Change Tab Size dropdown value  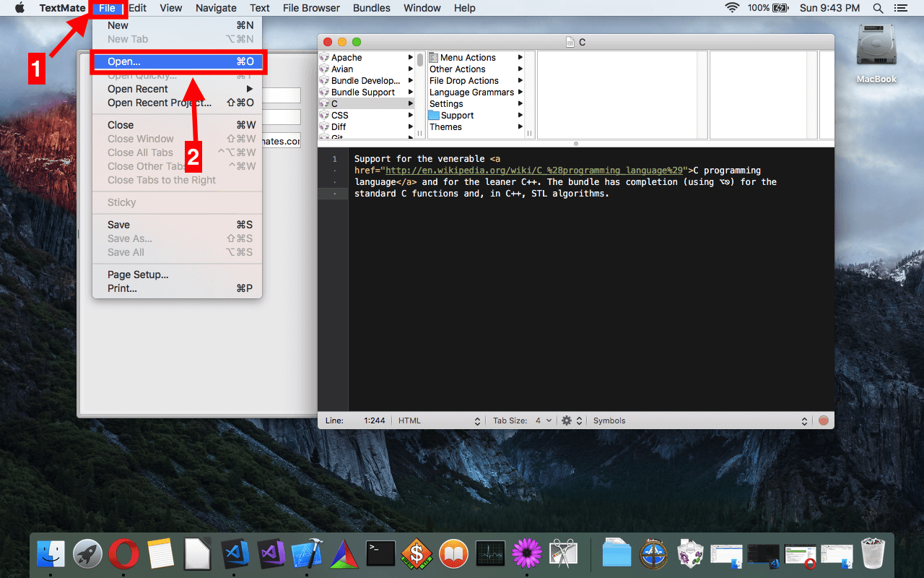(544, 420)
